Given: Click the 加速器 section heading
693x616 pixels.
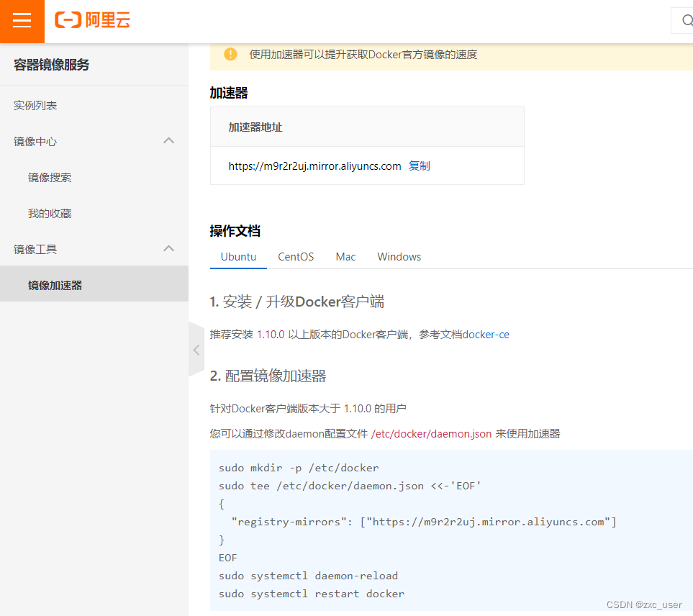Looking at the screenshot, I should pos(229,93).
